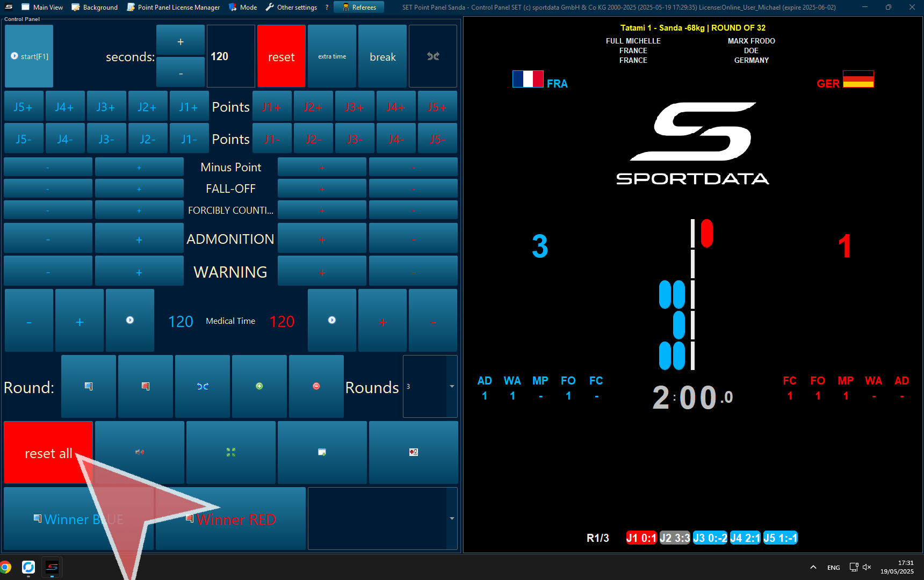Screen dimensions: 924x580
Task: Click the red minus round icon
Action: (x=316, y=386)
